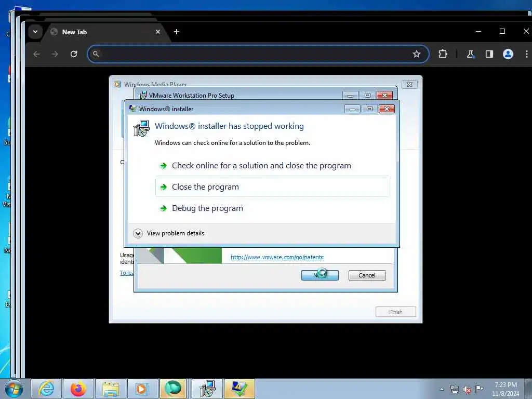Open taskbar clock showing 7:23 PM
The image size is (532, 399).
coord(506,389)
